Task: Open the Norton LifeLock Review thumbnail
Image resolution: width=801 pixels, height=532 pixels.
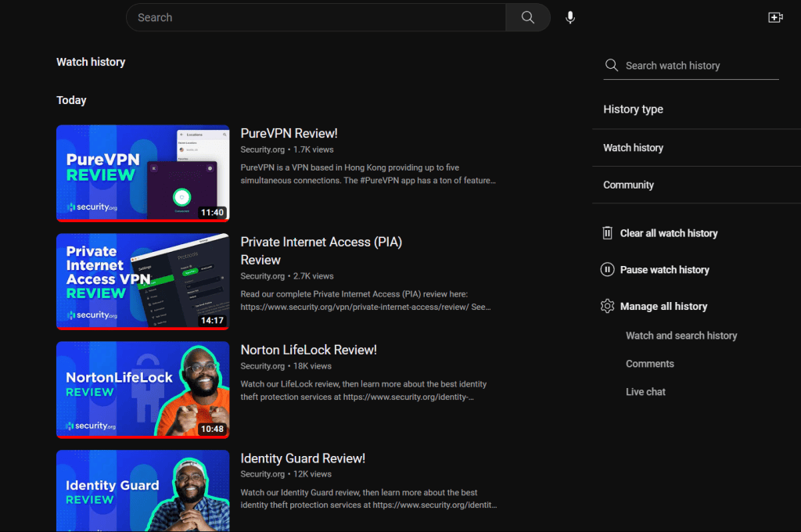Action: pyautogui.click(x=142, y=390)
